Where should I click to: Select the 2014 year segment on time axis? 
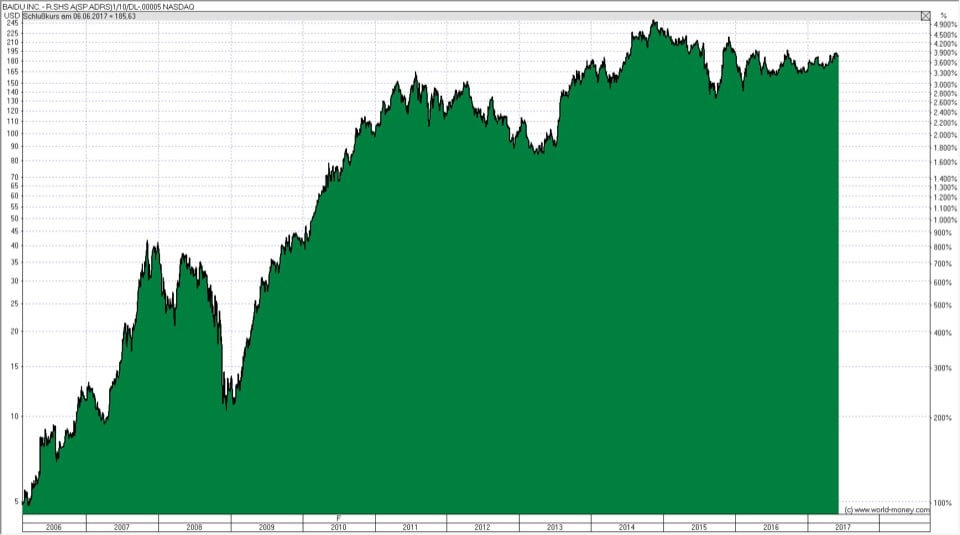[x=627, y=527]
